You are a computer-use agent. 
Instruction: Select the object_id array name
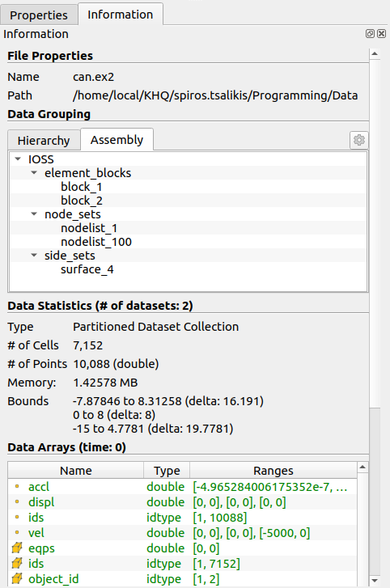tap(53, 579)
